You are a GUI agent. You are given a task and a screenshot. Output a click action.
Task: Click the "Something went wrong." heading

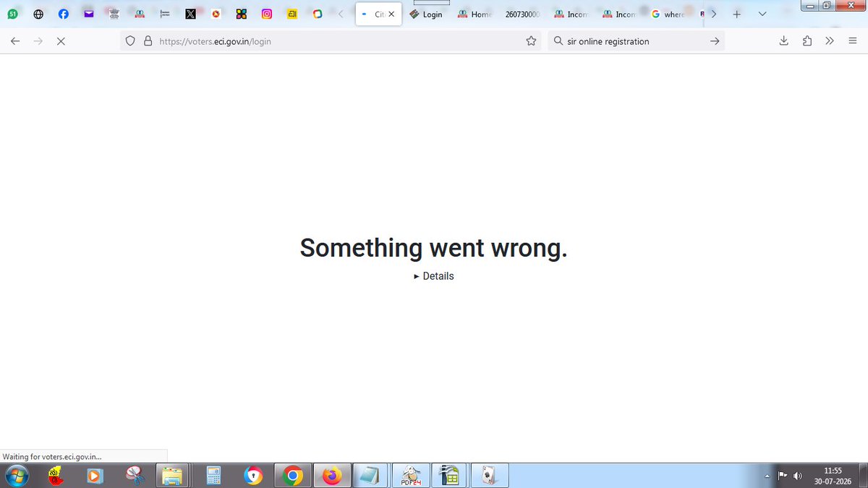point(434,247)
